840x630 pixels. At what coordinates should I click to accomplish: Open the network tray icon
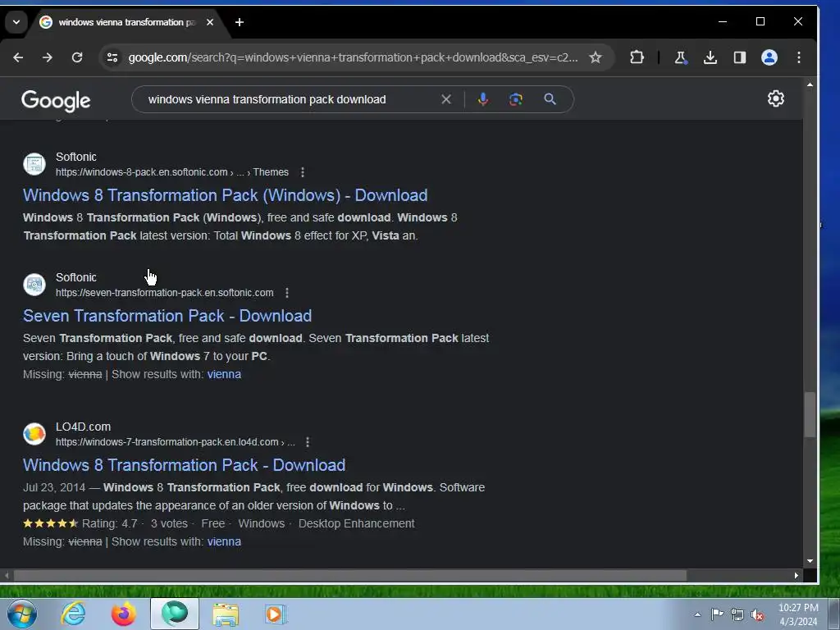point(737,614)
